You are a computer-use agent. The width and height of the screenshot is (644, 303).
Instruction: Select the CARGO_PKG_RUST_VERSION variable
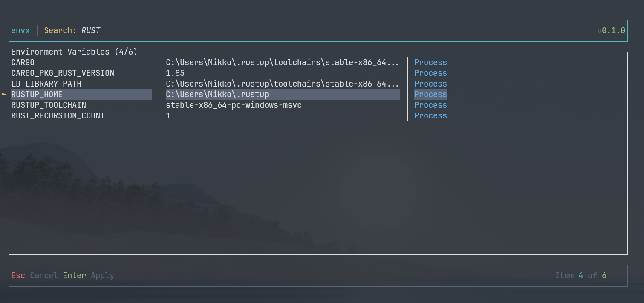click(63, 73)
